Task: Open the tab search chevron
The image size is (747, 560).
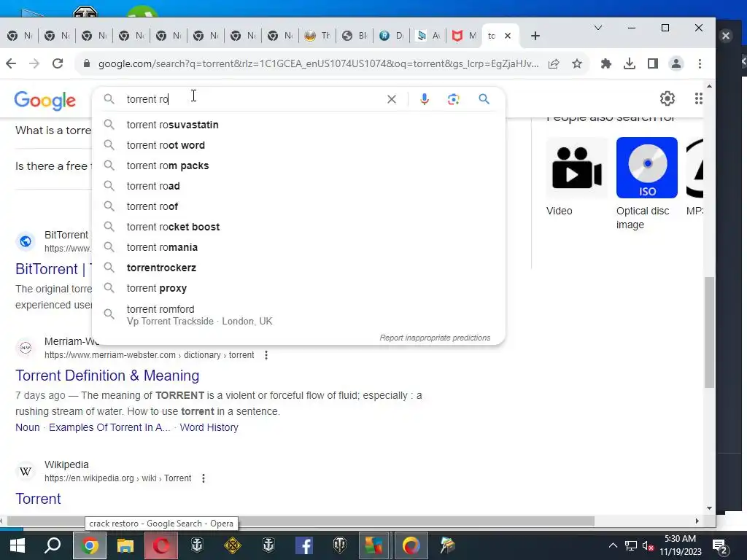Action: [598, 28]
